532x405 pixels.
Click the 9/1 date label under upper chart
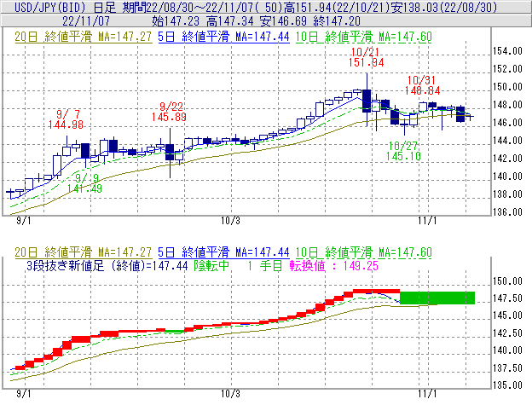pyautogui.click(x=23, y=221)
